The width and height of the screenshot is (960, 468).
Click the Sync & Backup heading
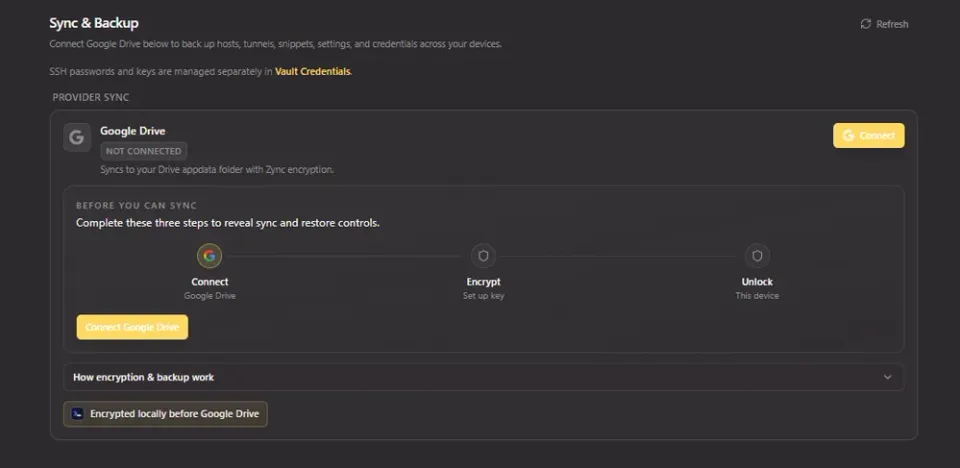tap(94, 23)
